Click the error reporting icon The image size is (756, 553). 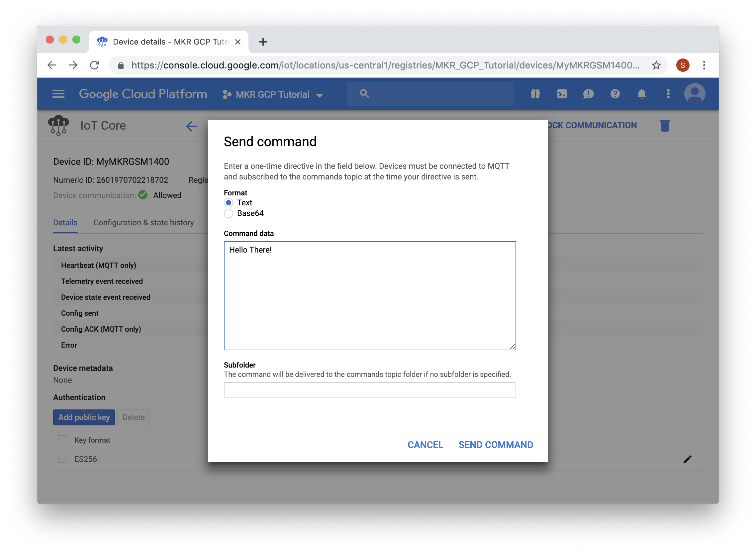pos(588,94)
